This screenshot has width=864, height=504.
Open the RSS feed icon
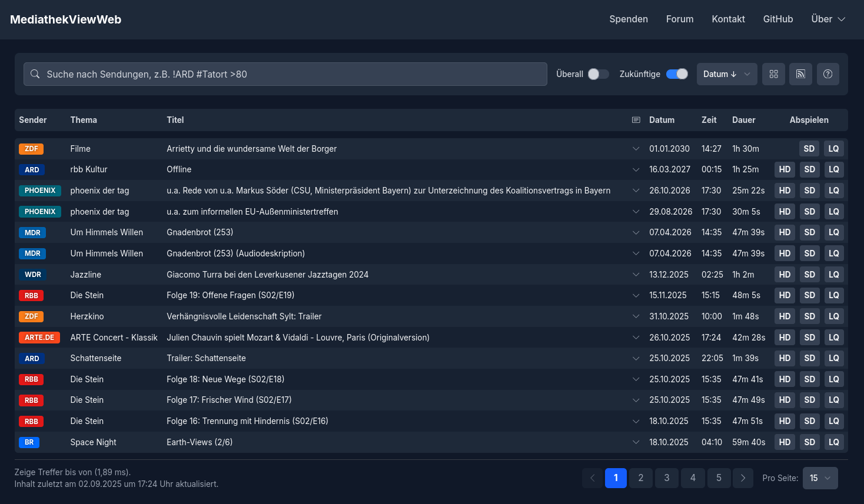800,74
